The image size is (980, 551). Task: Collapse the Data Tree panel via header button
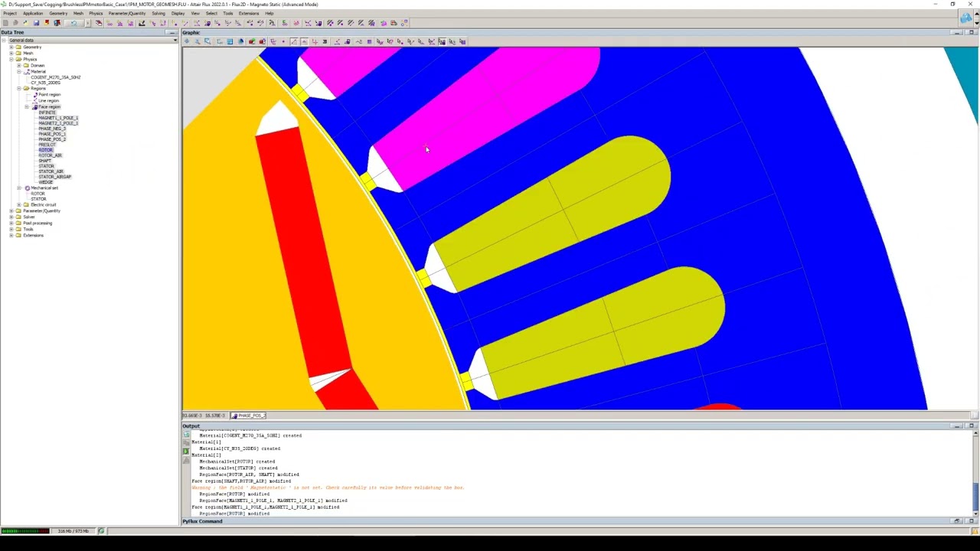[171, 32]
